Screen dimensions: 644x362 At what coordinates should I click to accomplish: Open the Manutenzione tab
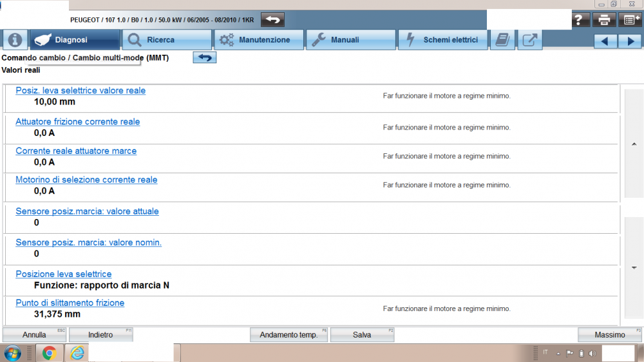(259, 40)
